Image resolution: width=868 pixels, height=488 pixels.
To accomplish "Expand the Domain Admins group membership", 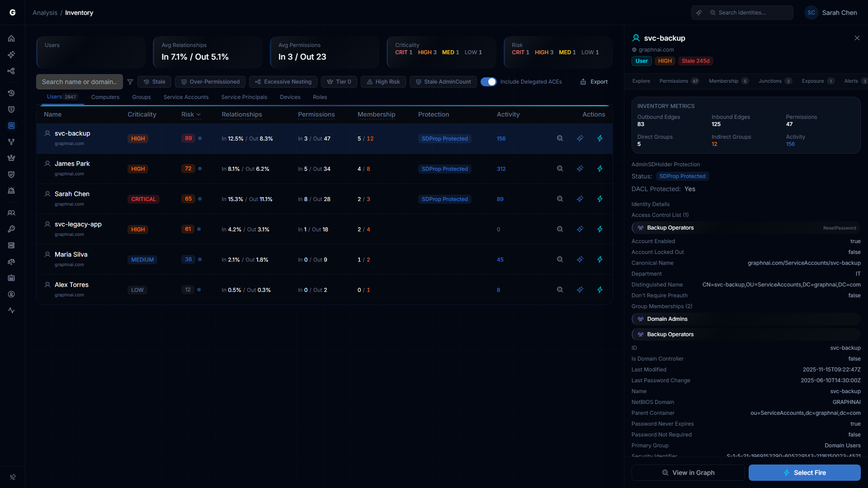I will (x=745, y=319).
